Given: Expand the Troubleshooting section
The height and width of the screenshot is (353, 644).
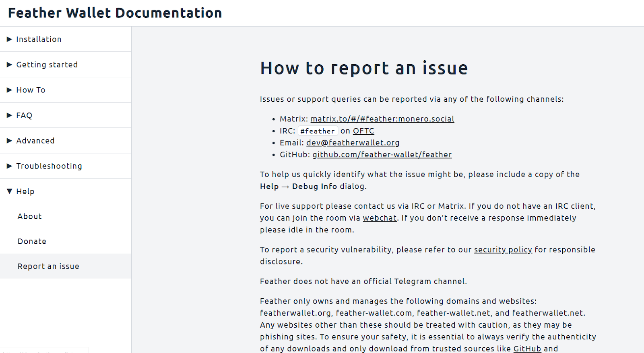Looking at the screenshot, I should tap(49, 166).
